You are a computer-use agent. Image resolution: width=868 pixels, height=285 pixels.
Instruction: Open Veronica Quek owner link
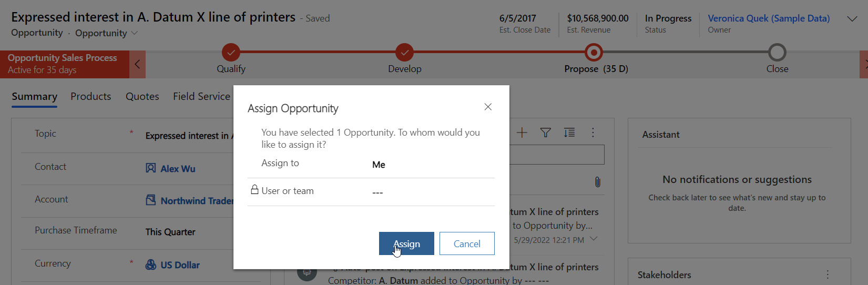tap(769, 18)
